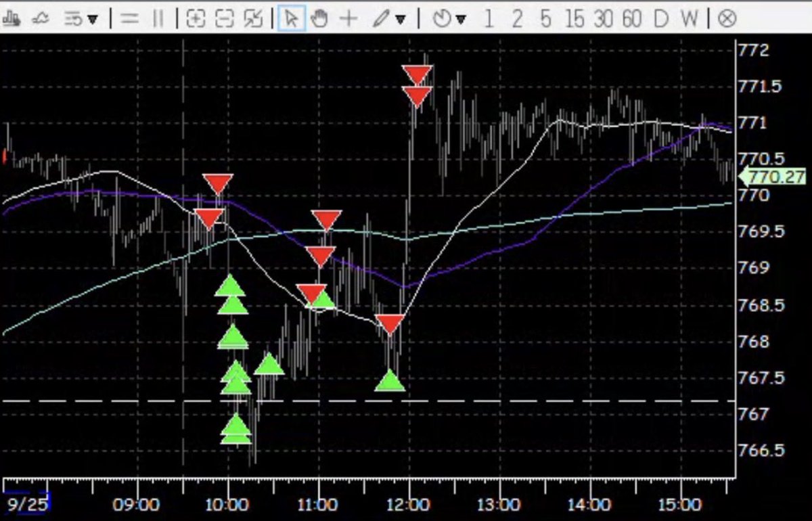Viewport: 812px width, 521px height.
Task: Switch to 1 minute interval
Action: pos(489,18)
